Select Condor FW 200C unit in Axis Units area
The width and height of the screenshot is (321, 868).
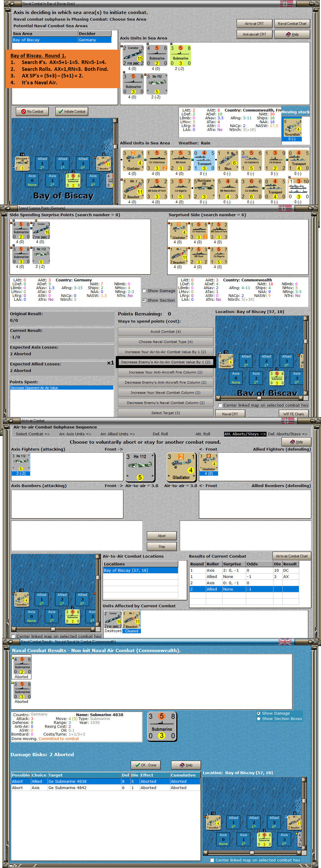click(133, 55)
